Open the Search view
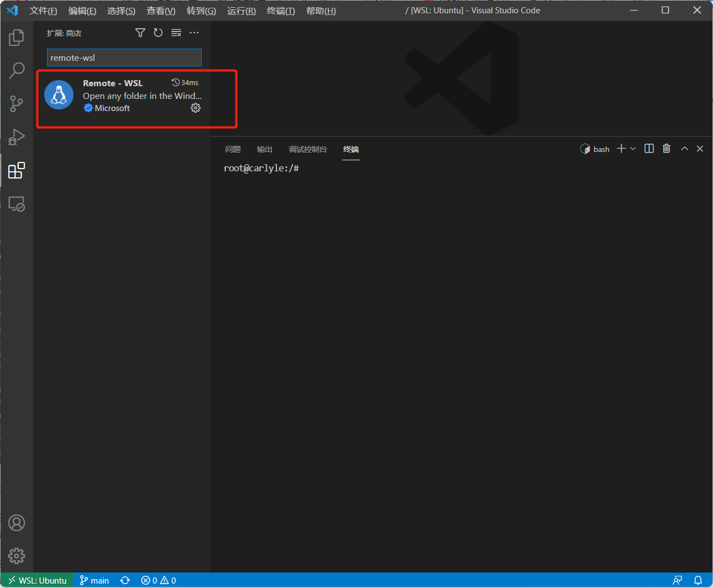This screenshot has height=588, width=713. click(16, 71)
